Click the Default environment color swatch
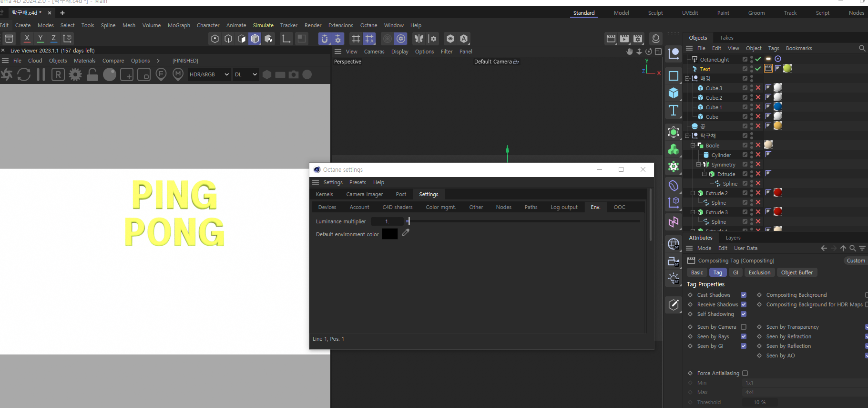This screenshot has height=408, width=868. click(389, 234)
